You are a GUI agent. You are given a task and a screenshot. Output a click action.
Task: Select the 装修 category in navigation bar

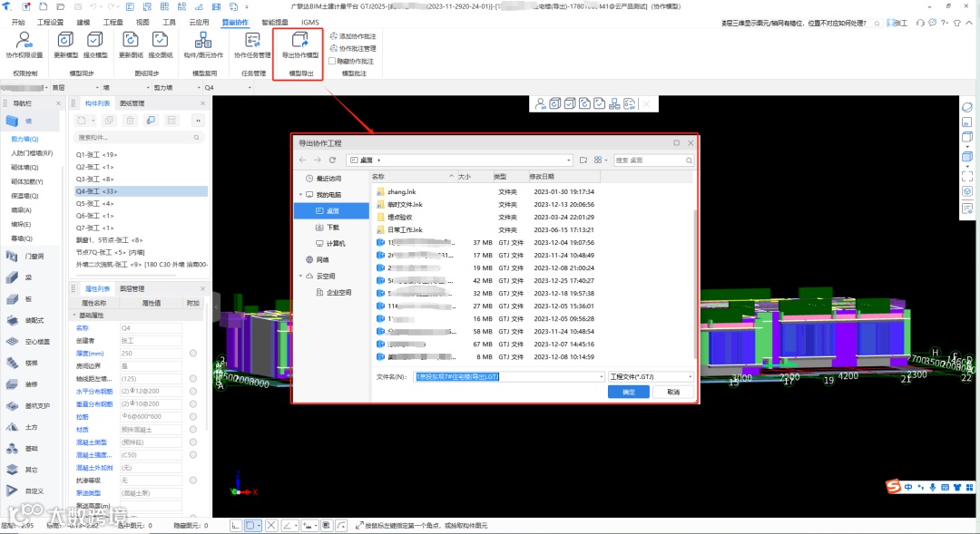pyautogui.click(x=25, y=384)
